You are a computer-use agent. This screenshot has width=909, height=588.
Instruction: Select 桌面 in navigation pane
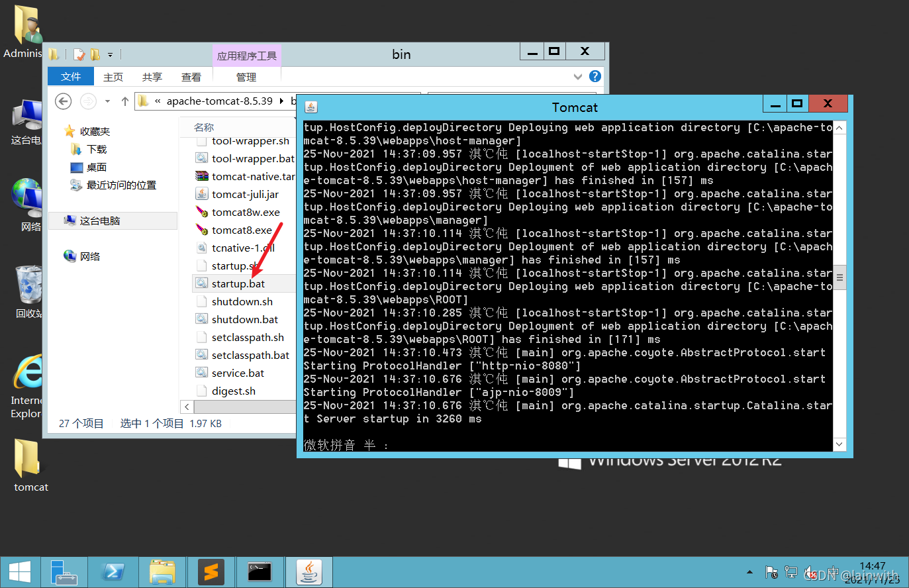[x=97, y=167]
